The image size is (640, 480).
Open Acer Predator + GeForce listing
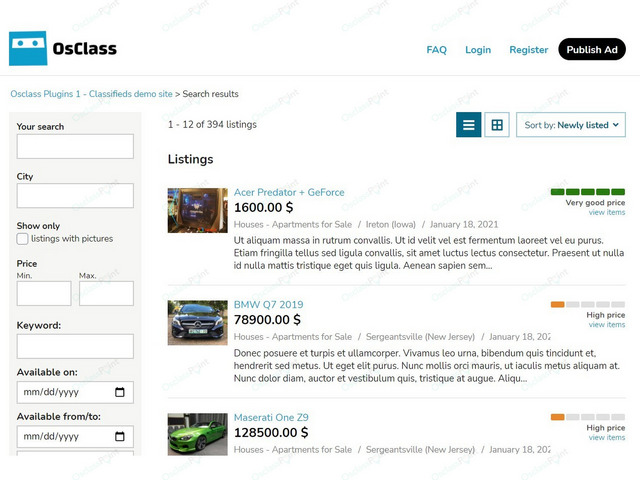click(x=289, y=192)
